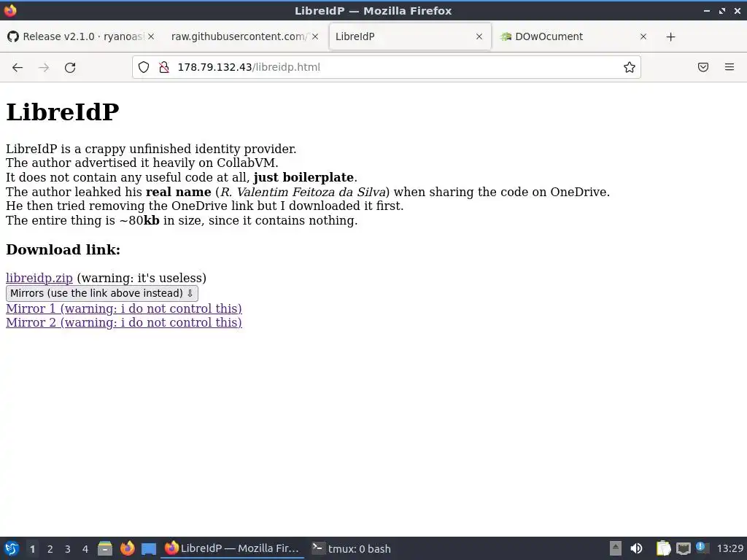747x560 pixels.
Task: Switch to workspace 1
Action: 32,549
